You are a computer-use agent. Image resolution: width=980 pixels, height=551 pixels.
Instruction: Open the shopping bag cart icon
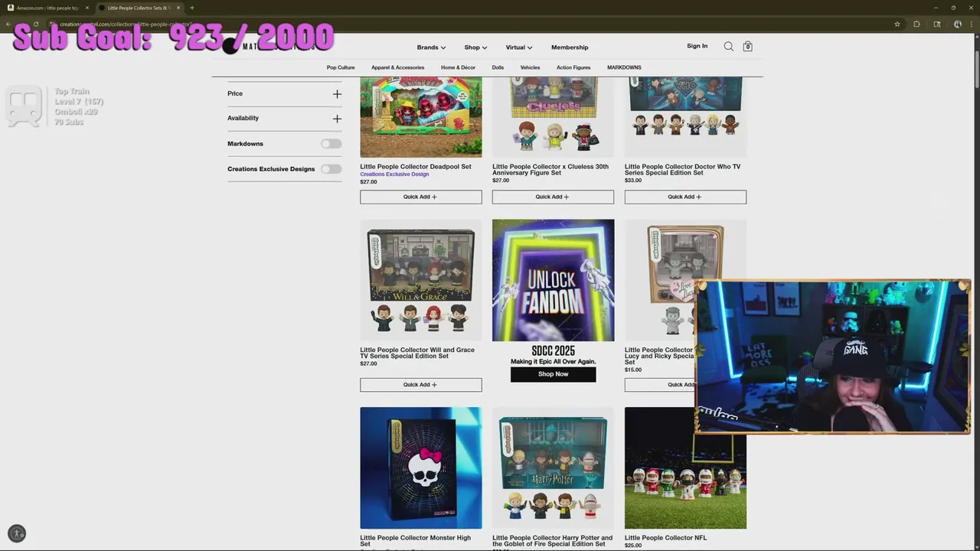(x=748, y=47)
